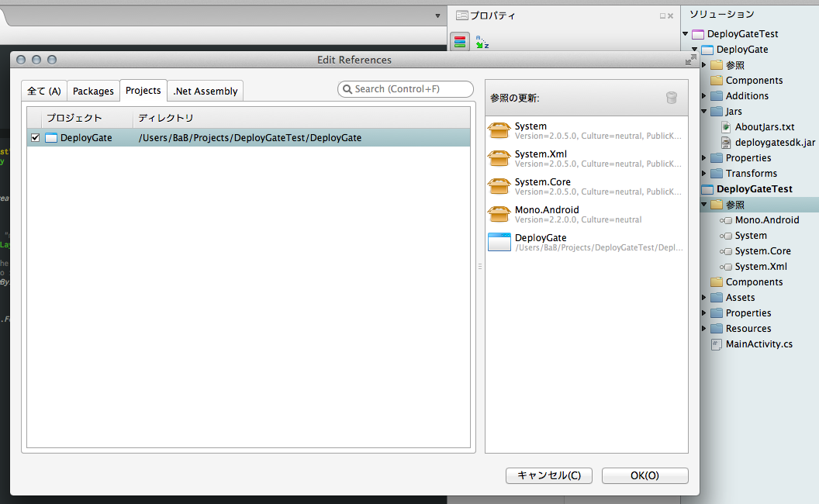The height and width of the screenshot is (504, 819).
Task: Collapse the DeployGate project node
Action: tap(695, 50)
